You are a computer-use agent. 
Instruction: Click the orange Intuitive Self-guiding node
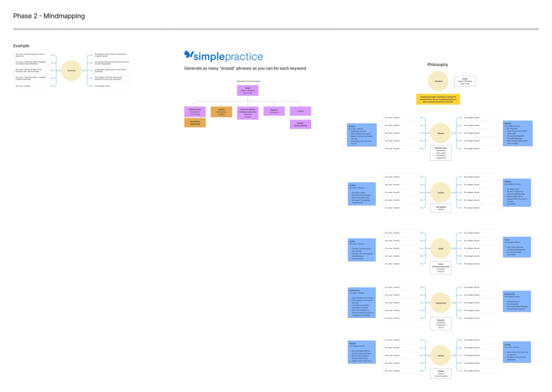click(x=222, y=111)
